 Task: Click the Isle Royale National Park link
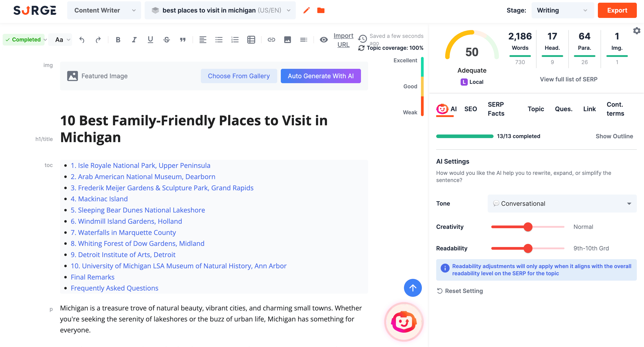(141, 165)
